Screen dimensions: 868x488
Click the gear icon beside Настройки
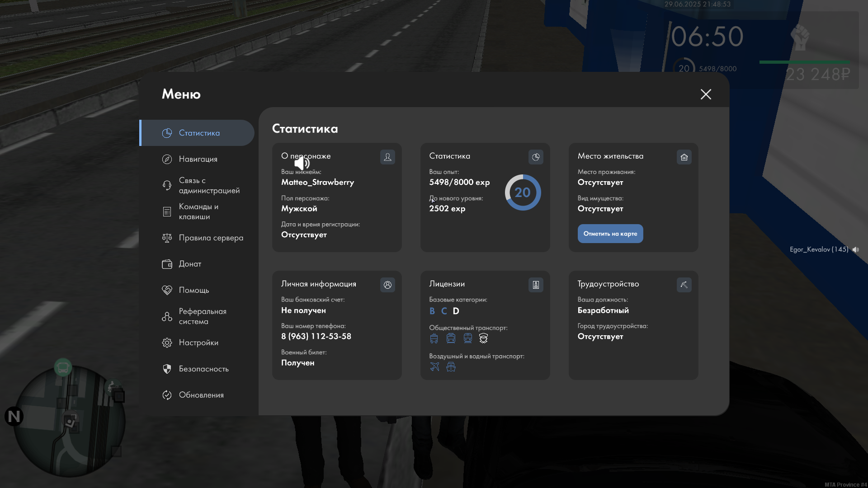pyautogui.click(x=167, y=343)
